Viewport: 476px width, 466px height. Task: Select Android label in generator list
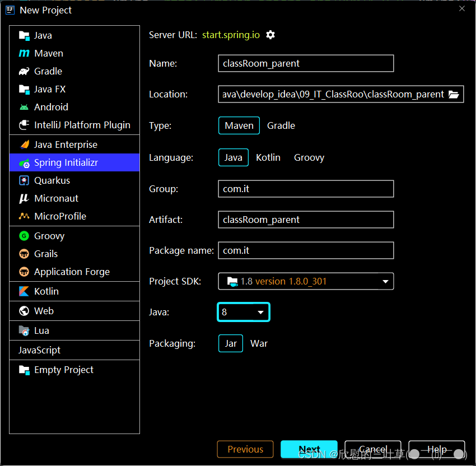[x=52, y=107]
